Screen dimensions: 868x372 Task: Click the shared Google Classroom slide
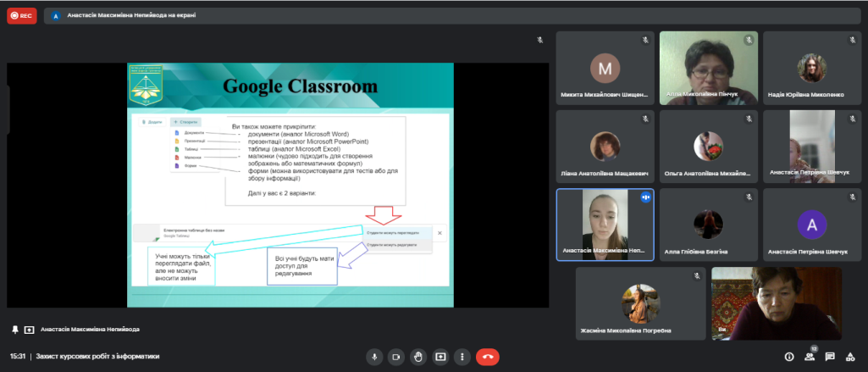point(290,185)
